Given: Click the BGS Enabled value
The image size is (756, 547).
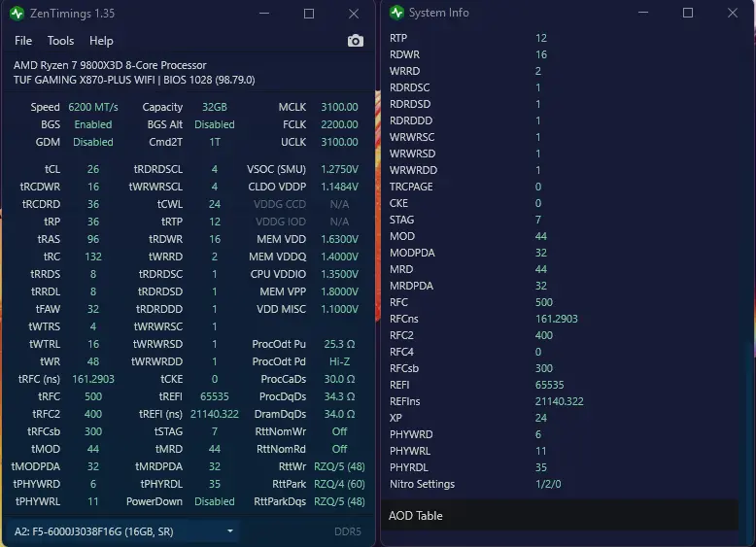Looking at the screenshot, I should (93, 124).
